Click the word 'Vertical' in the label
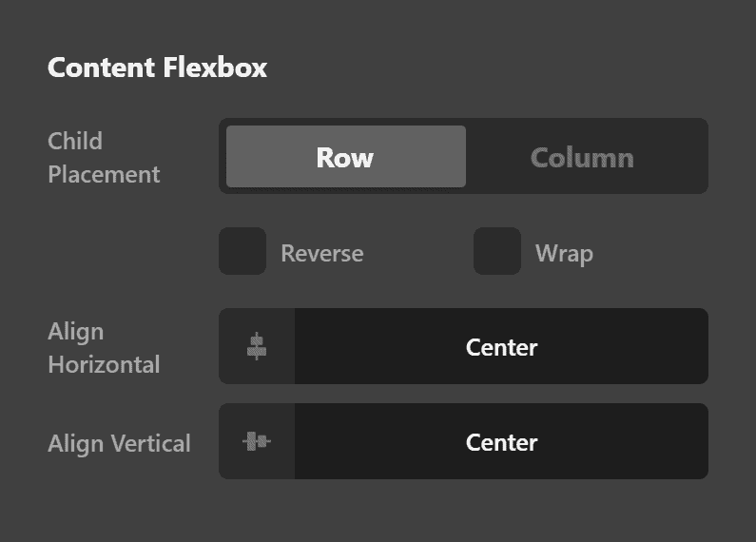 point(150,443)
